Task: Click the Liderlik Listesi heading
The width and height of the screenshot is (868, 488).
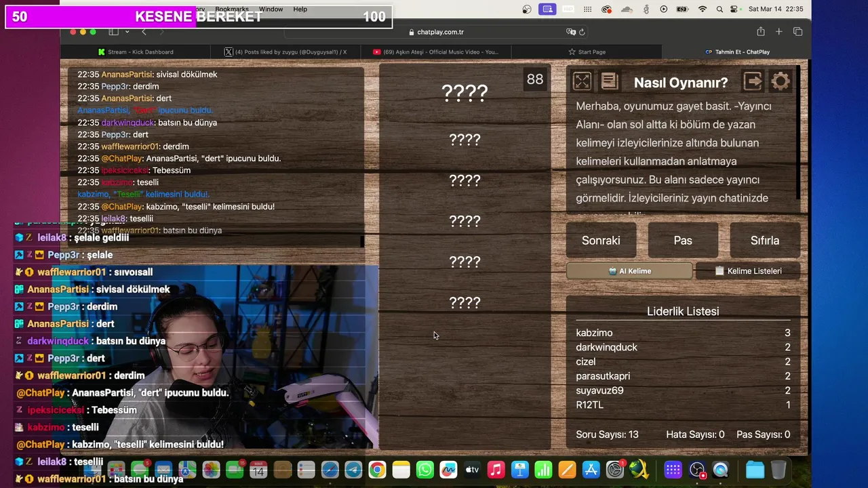Action: click(683, 311)
